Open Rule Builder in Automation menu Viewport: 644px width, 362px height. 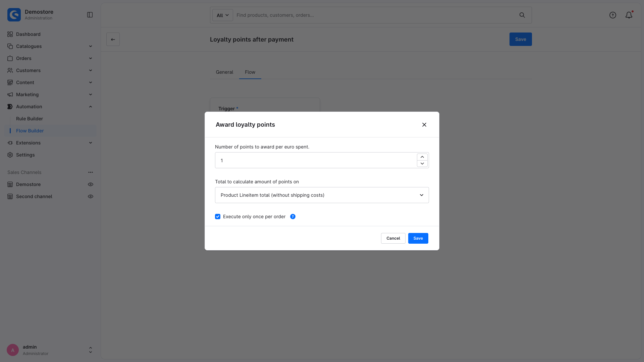pos(30,119)
